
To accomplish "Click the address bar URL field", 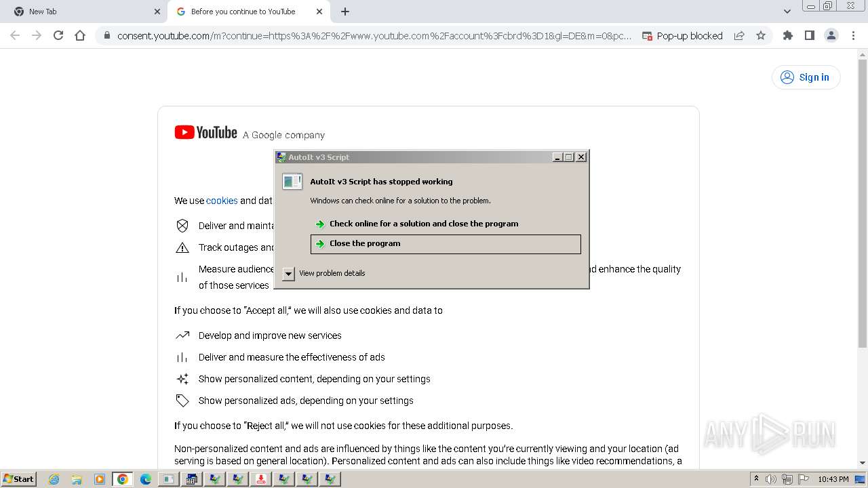I will point(373,35).
